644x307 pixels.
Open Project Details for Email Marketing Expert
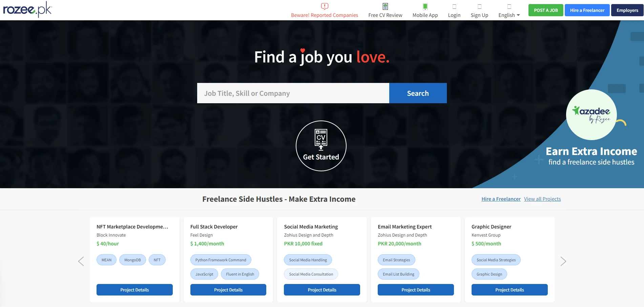coord(416,290)
